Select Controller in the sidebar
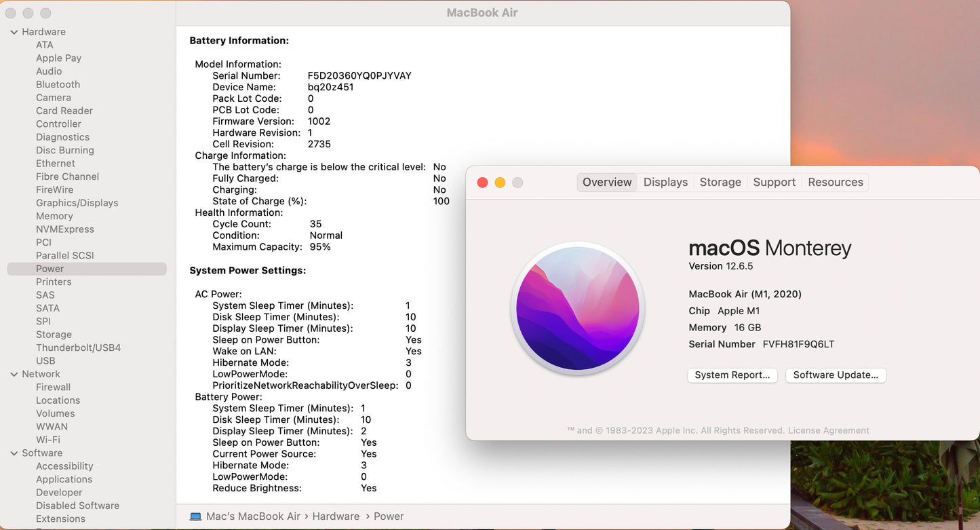 tap(58, 124)
